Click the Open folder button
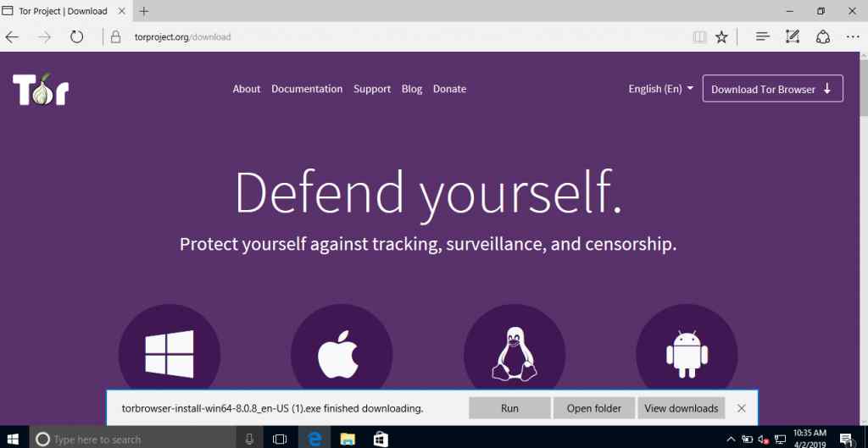This screenshot has width=868, height=448. [x=594, y=408]
